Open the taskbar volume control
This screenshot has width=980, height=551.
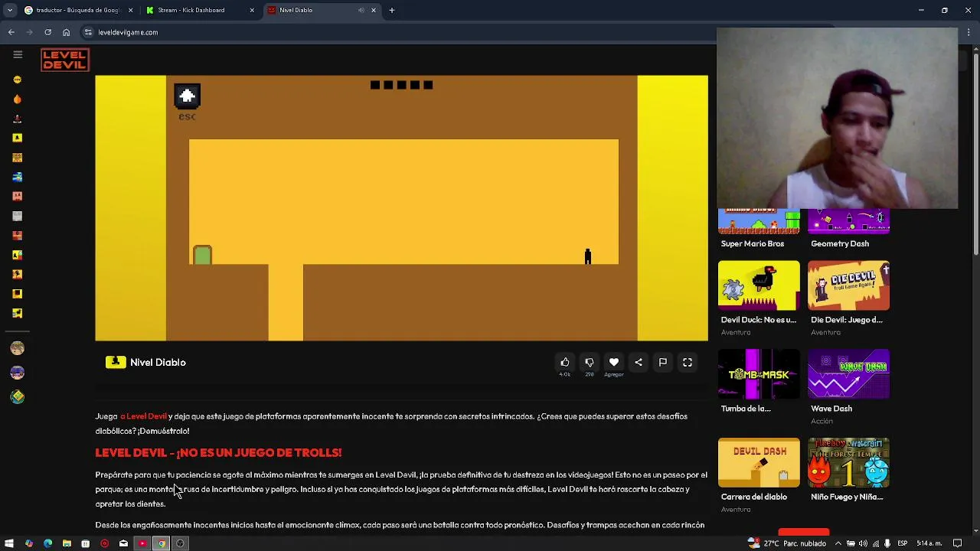863,543
